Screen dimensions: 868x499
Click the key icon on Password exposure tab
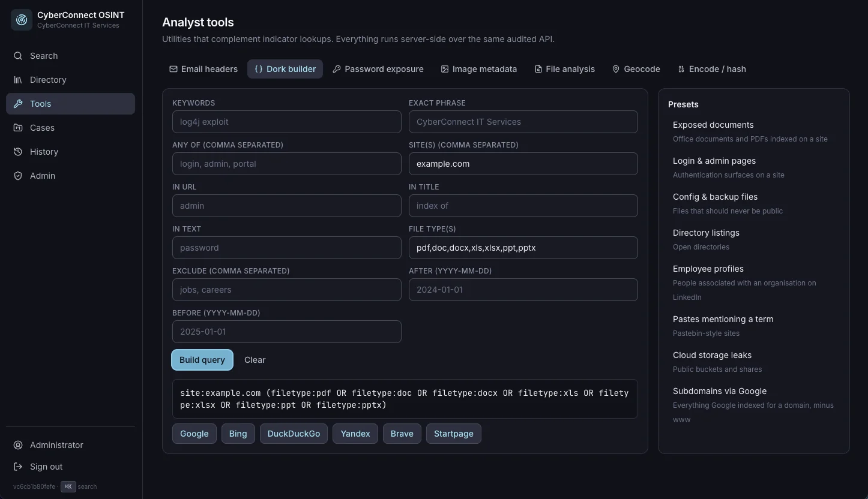[x=337, y=69]
